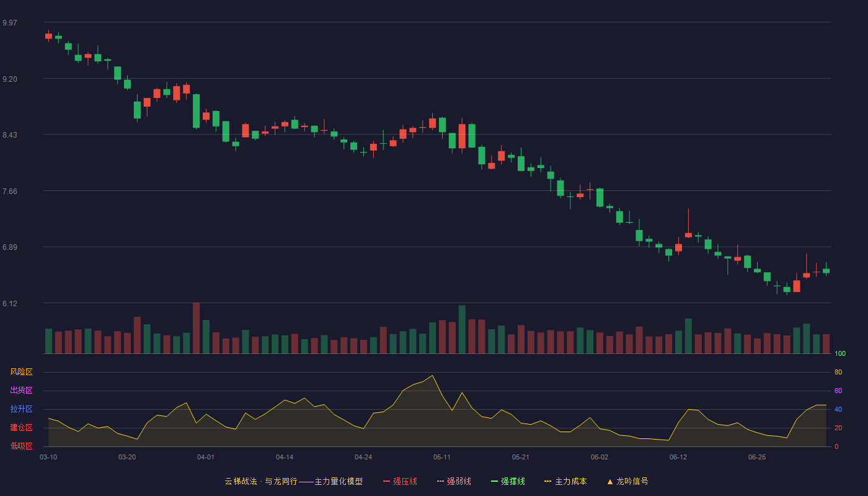Click the tallest red volume bar
The width and height of the screenshot is (868, 496).
(x=196, y=328)
